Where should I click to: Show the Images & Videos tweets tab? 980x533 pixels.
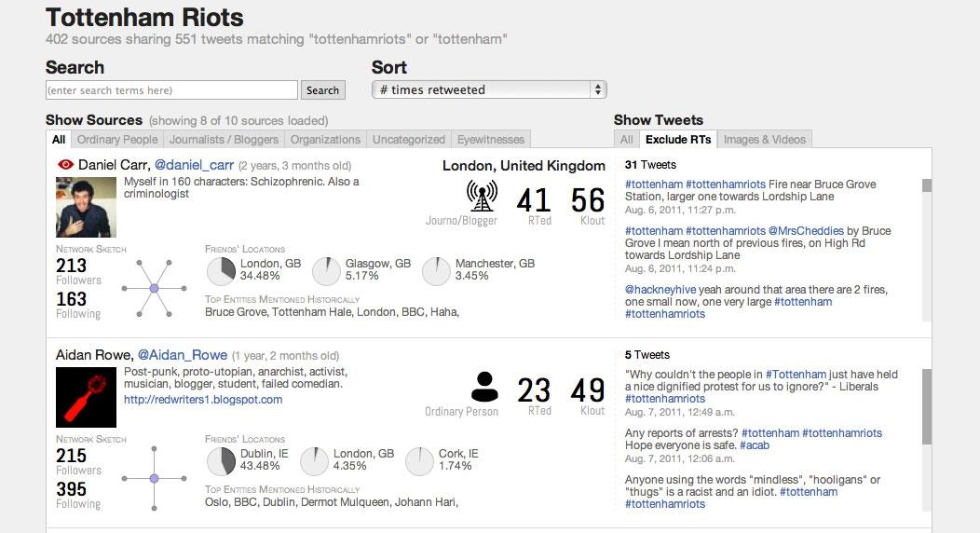coord(764,140)
